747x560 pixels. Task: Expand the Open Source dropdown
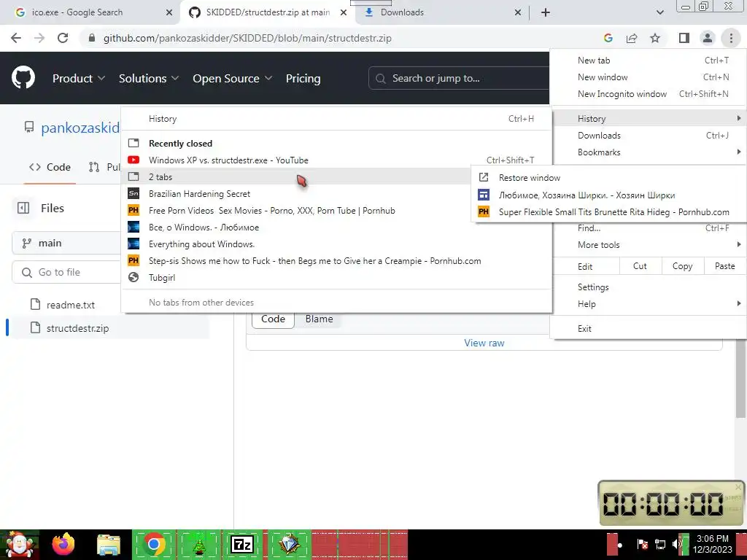click(233, 78)
